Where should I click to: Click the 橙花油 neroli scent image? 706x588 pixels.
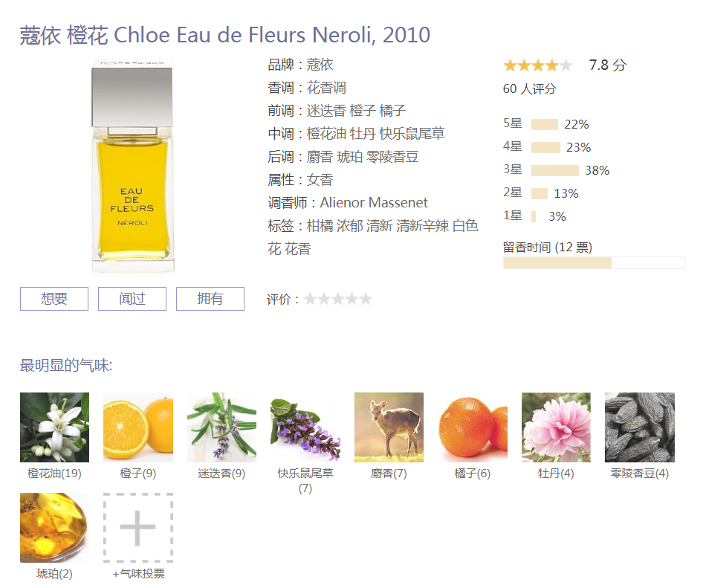54,427
